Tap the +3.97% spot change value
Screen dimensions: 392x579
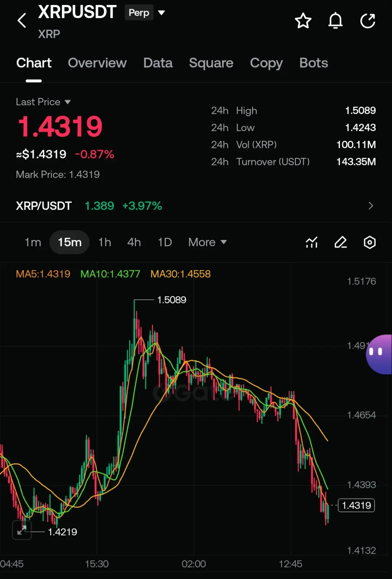(x=142, y=206)
